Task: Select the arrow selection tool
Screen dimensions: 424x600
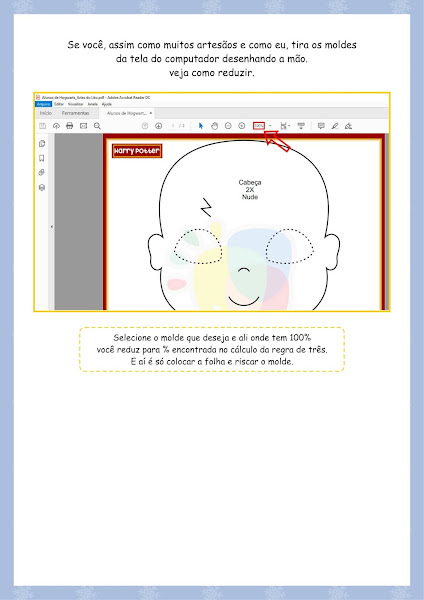Action: click(201, 126)
